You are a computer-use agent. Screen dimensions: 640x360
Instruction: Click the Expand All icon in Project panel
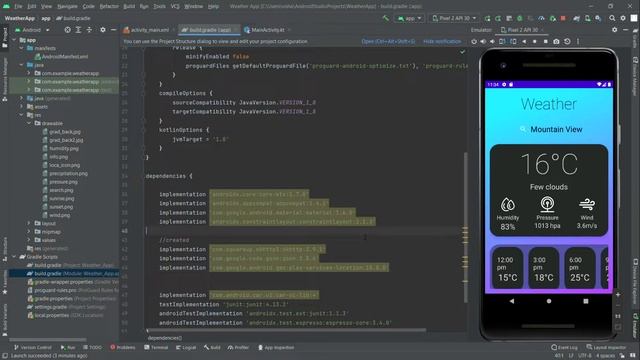pyautogui.click(x=78, y=30)
